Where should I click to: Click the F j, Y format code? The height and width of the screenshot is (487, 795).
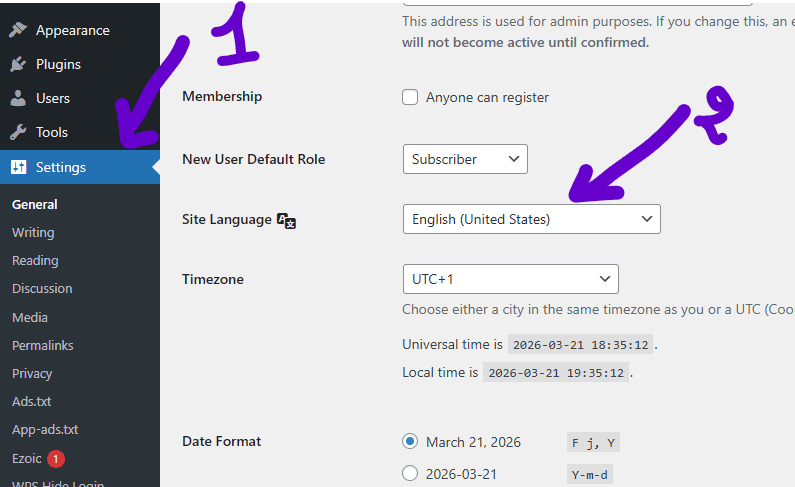593,443
